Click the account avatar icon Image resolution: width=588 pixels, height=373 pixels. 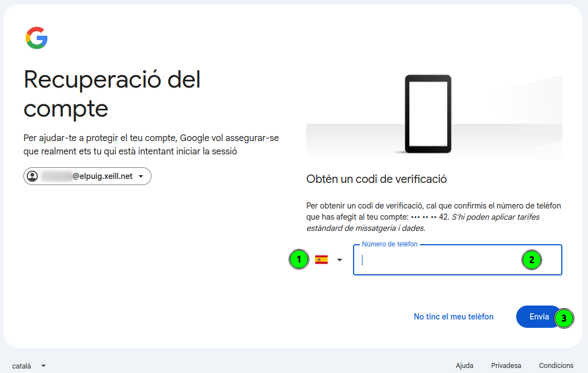33,176
